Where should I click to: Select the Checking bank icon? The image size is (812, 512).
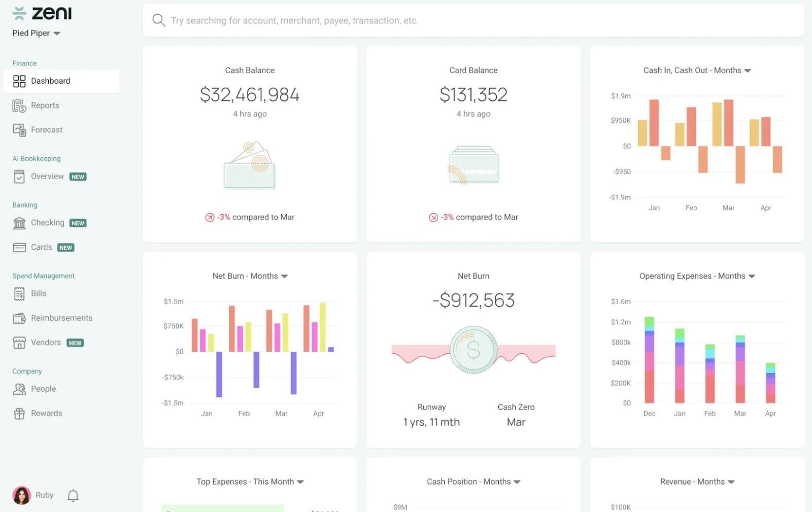(19, 222)
